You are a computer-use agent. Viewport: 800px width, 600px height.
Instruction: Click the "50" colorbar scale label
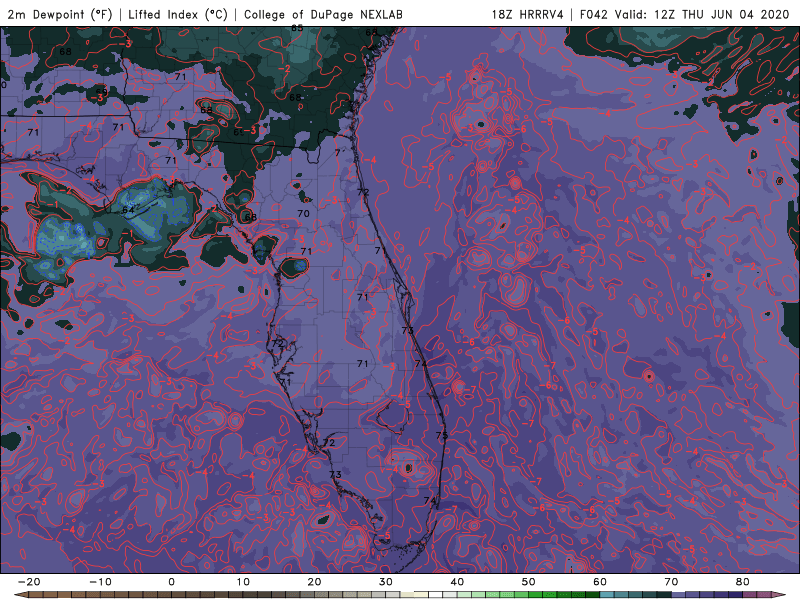point(529,582)
